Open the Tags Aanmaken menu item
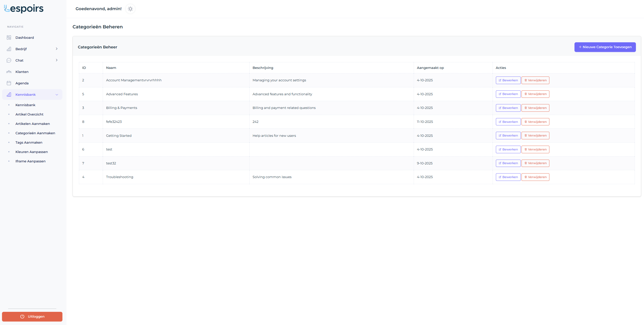Viewport: 644px width, 325px height. (x=29, y=142)
